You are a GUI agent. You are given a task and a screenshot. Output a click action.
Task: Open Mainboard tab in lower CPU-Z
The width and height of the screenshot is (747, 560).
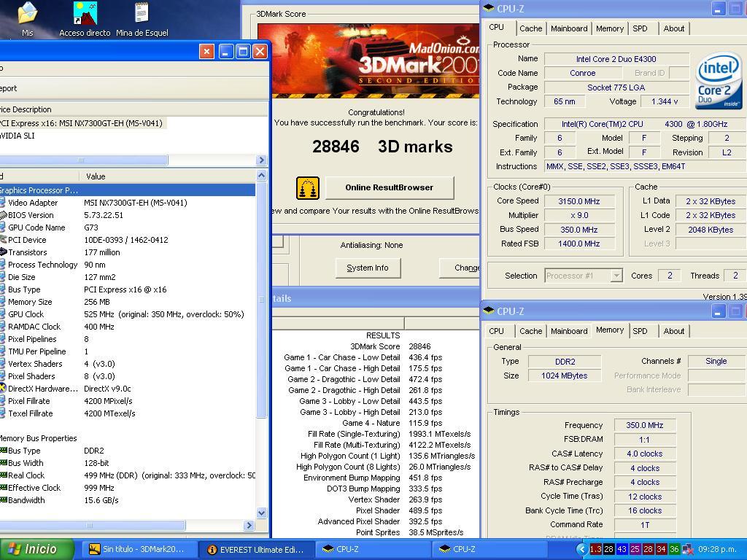[569, 331]
